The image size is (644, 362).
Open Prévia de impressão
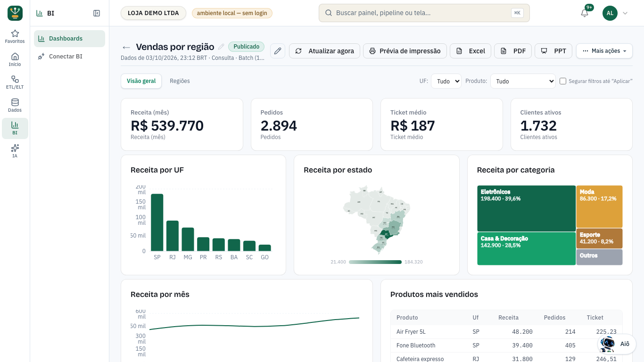(x=405, y=51)
